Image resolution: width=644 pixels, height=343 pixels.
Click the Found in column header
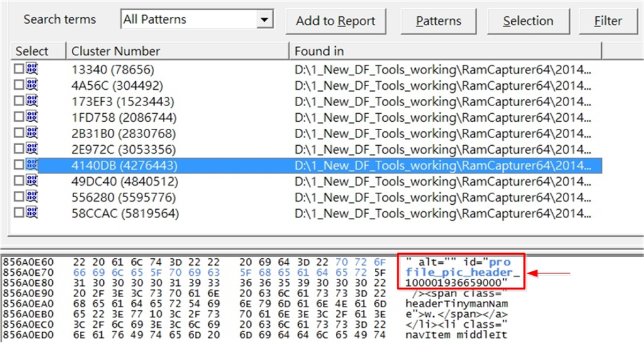[445, 51]
